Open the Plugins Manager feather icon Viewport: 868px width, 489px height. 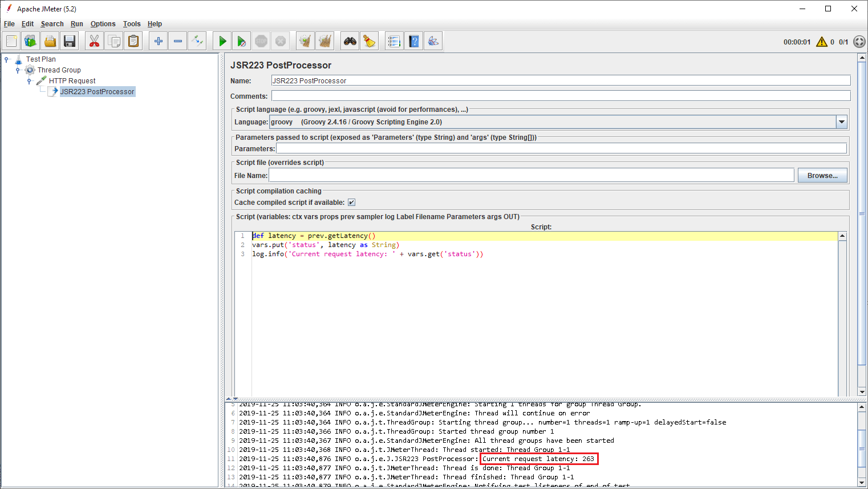click(x=433, y=41)
